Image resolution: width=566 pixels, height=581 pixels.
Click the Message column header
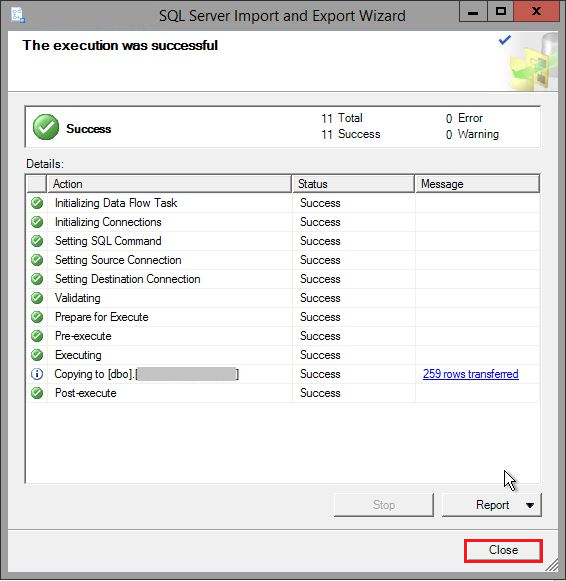(x=477, y=184)
